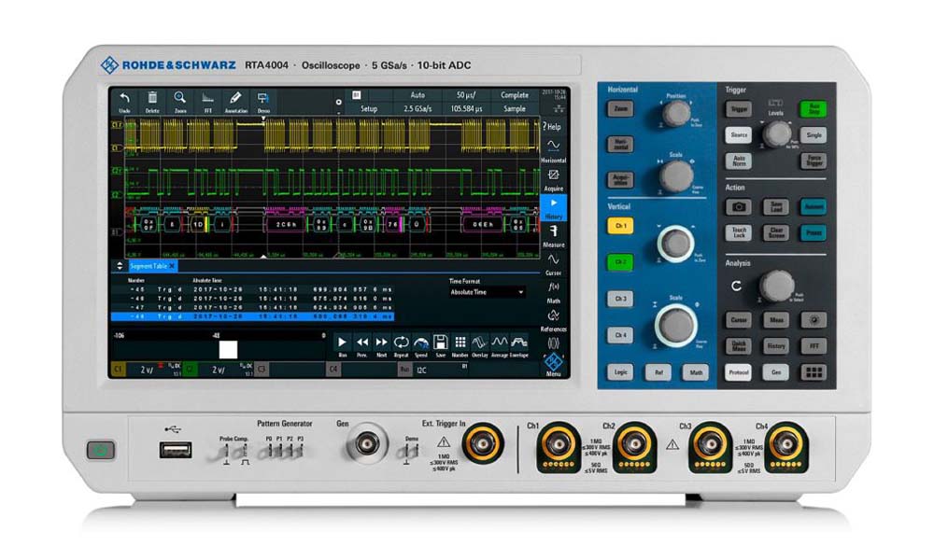Open the 50 µs/ time scale setting

pos(467,95)
